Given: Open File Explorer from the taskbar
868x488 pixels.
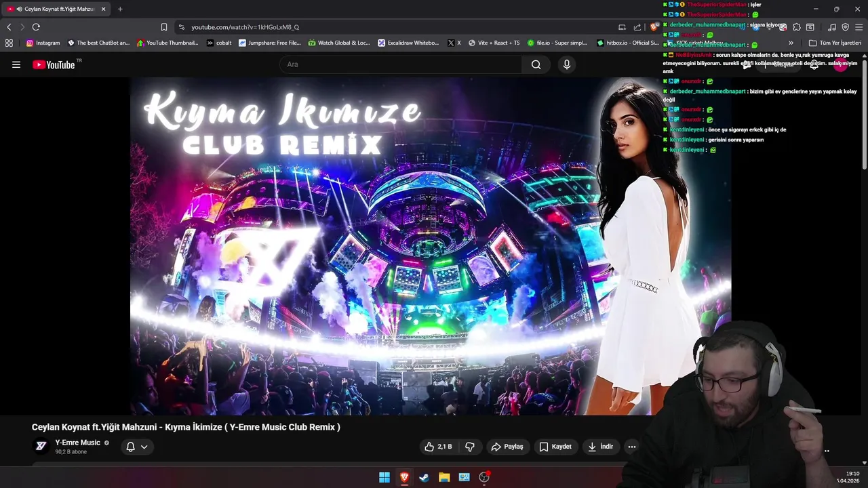Looking at the screenshot, I should [x=444, y=477].
